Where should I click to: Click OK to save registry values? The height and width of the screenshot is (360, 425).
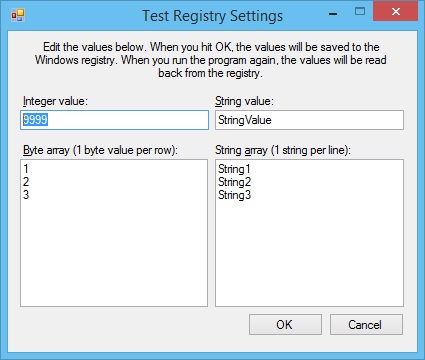point(285,324)
